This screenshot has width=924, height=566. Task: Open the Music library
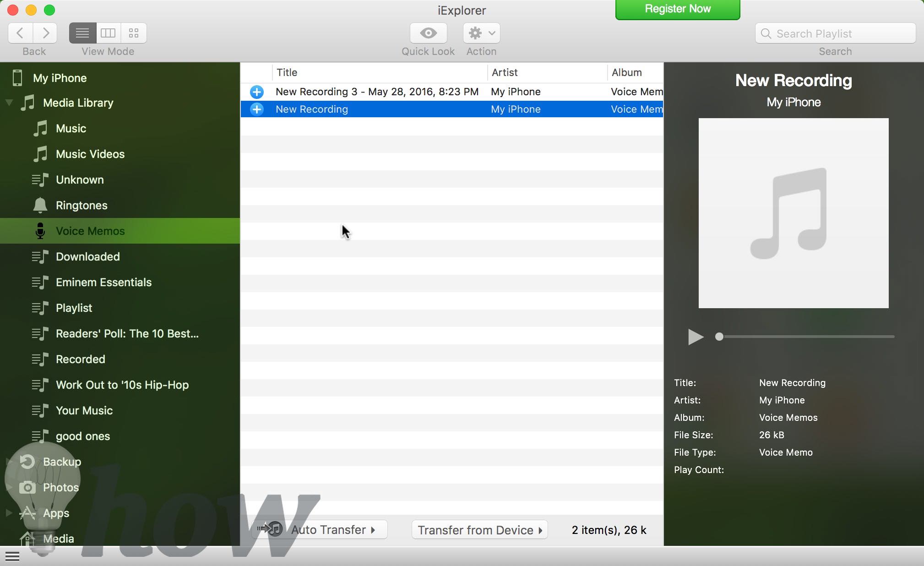click(x=71, y=128)
